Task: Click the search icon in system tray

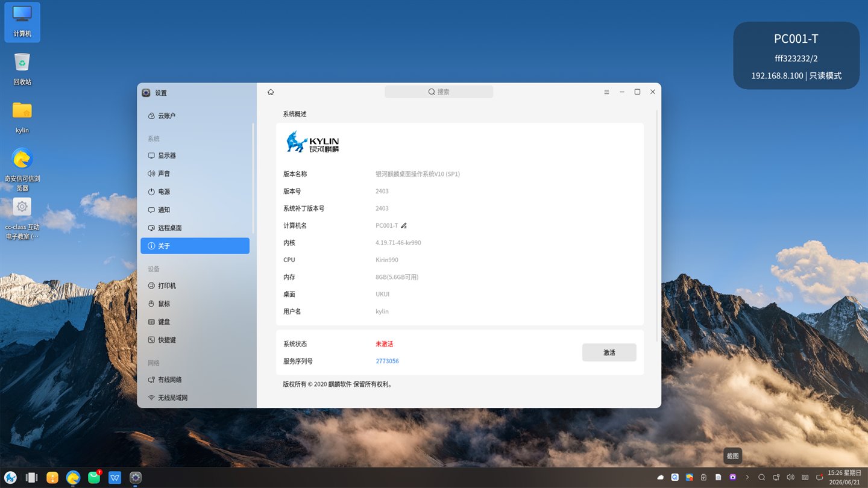Action: pos(762,477)
